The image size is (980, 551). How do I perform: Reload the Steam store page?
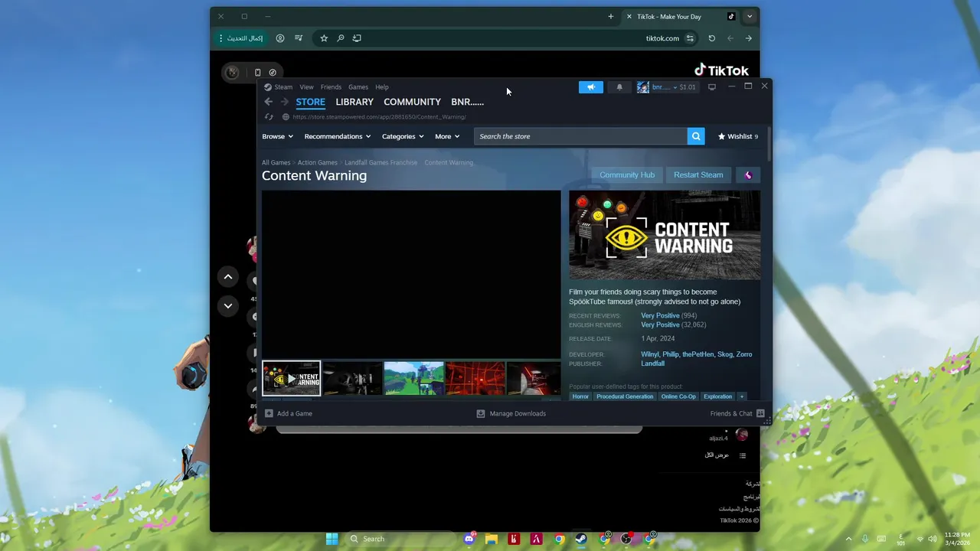pyautogui.click(x=269, y=117)
